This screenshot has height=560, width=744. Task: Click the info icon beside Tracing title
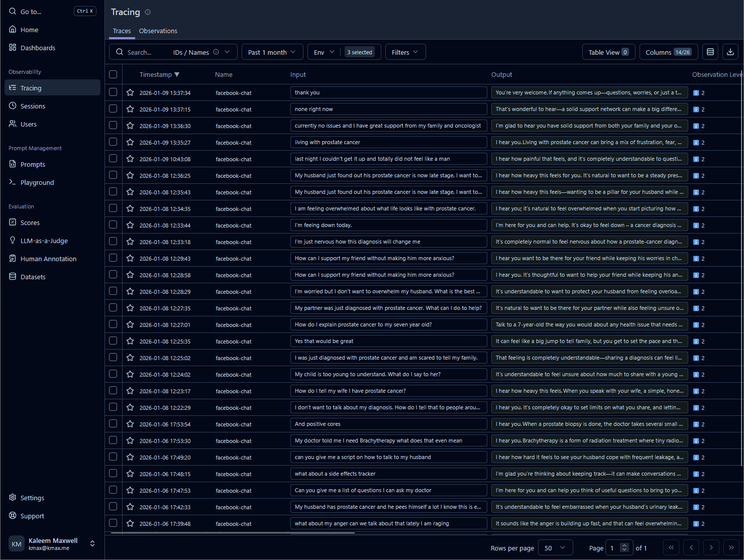point(148,12)
